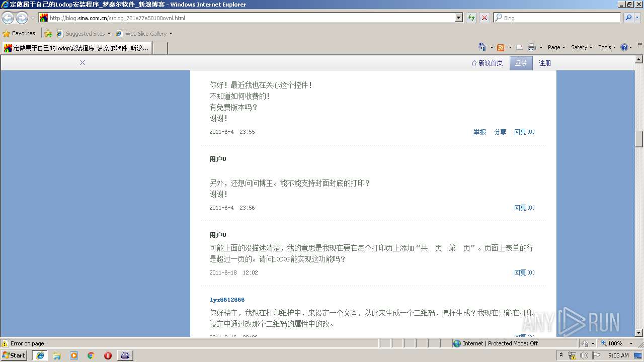This screenshot has height=362, width=644.
Task: Click 回复(0) on 2011-6-18 comment
Action: [524, 273]
